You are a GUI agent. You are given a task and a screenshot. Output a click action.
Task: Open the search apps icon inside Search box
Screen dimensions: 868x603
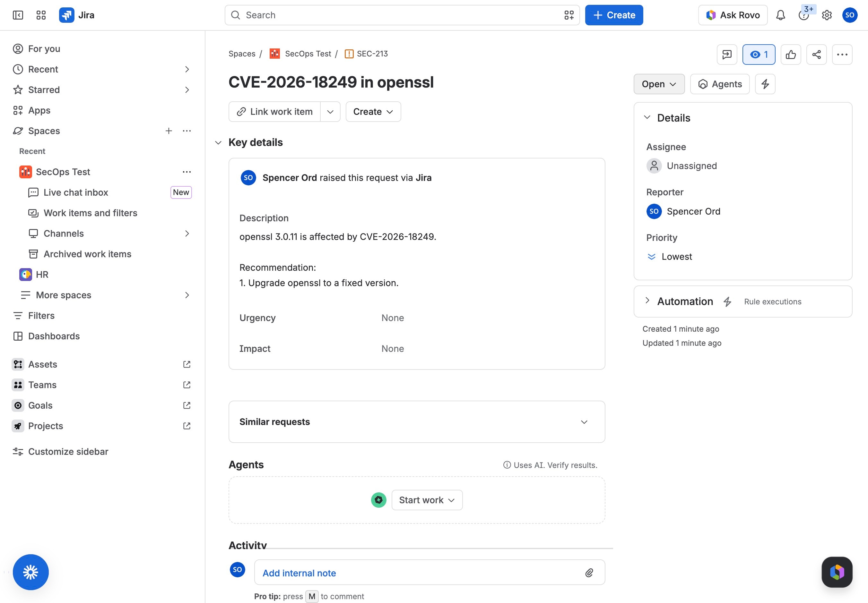click(569, 15)
